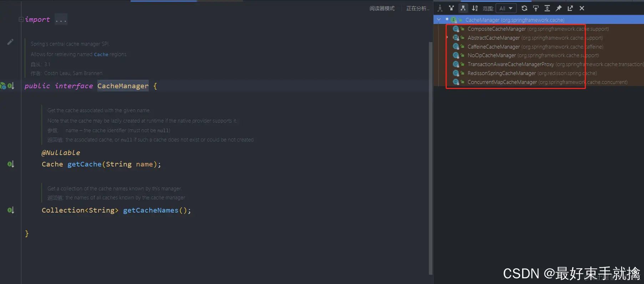Select the subtypes hierarchy icon
Viewport: 644px width, 284px height.
[463, 8]
